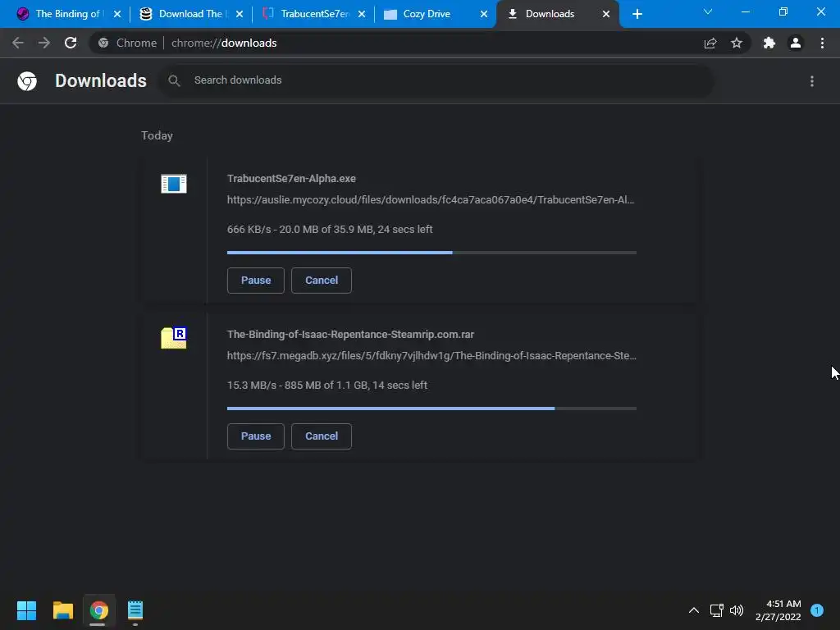Open the fs7.megadb.xyz source link
Image resolution: width=840 pixels, height=630 pixels.
pos(431,356)
